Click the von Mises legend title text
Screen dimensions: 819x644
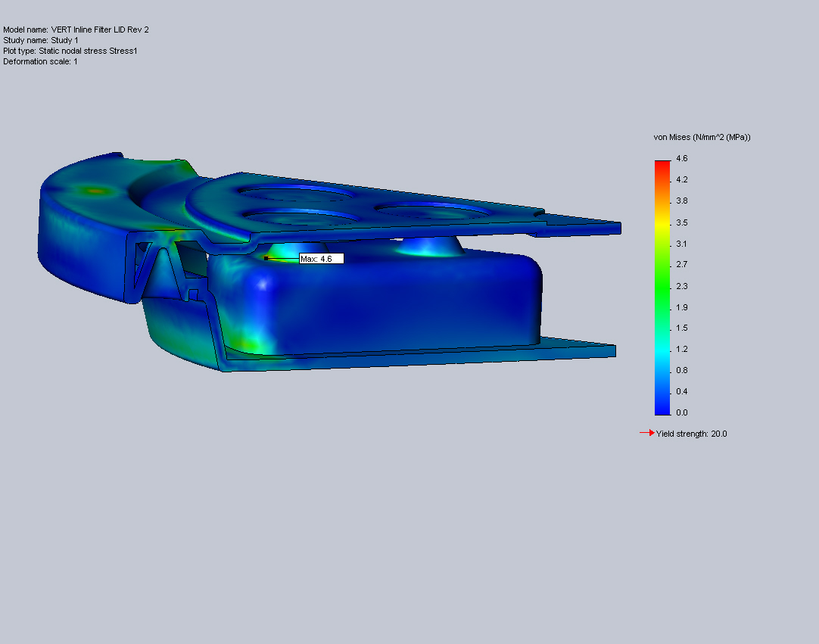[702, 137]
